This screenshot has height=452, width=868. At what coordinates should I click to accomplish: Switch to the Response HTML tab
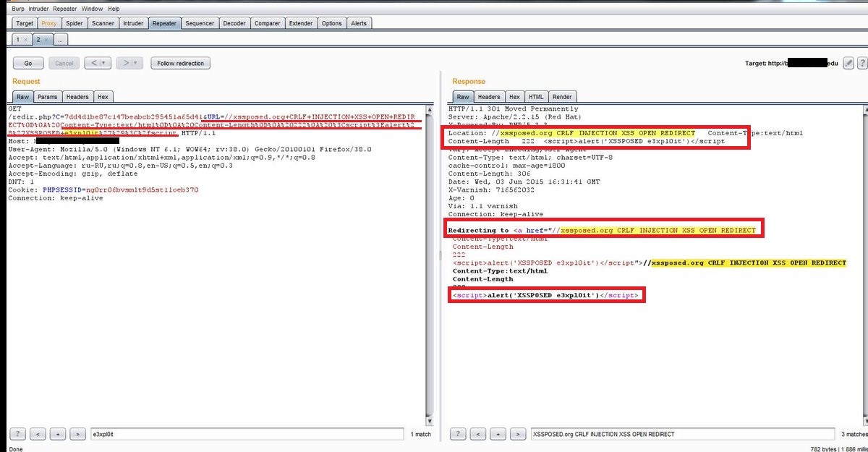pos(536,96)
